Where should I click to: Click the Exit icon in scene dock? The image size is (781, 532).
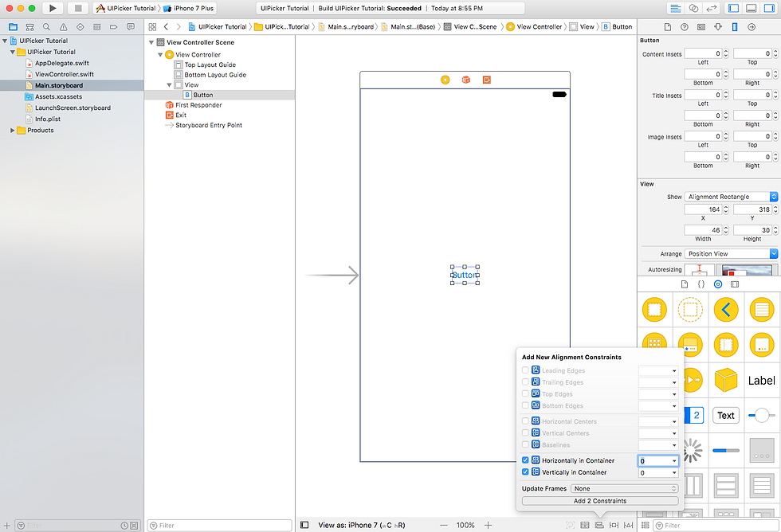[x=487, y=80]
